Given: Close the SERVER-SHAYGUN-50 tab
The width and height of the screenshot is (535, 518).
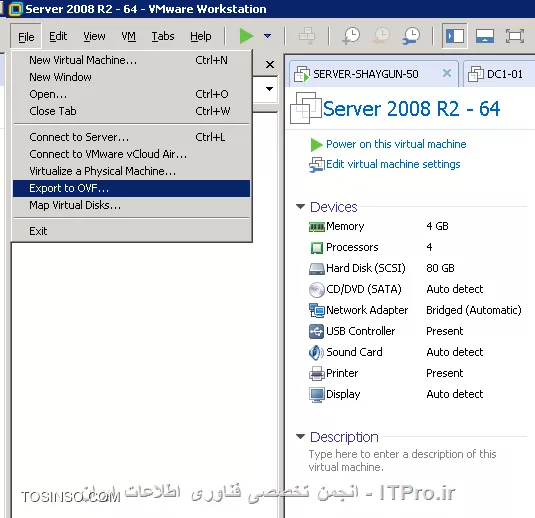Looking at the screenshot, I should point(447,73).
